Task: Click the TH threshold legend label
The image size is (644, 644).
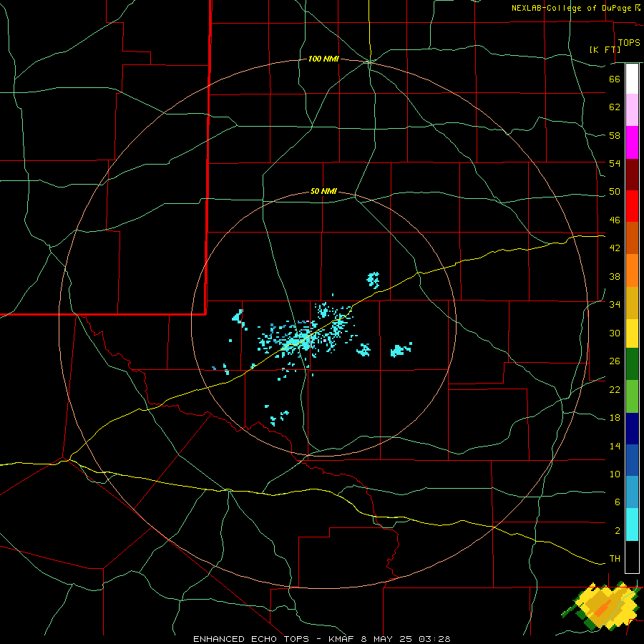Action: (x=615, y=558)
